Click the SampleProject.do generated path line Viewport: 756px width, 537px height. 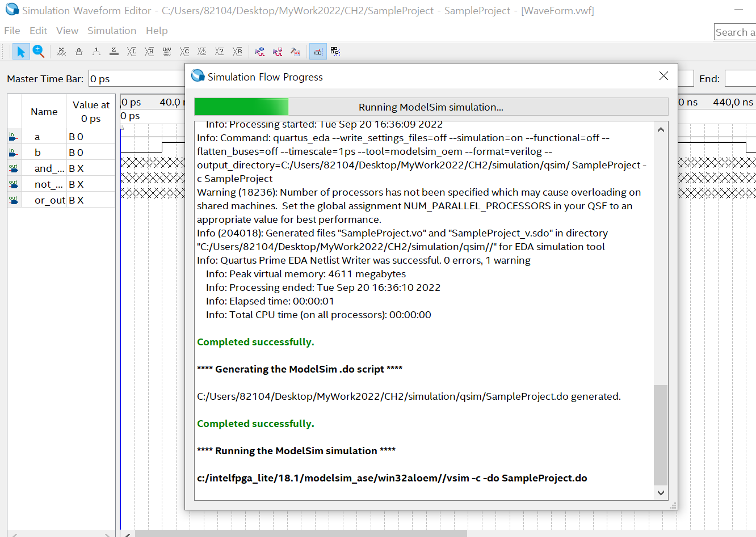coord(409,396)
